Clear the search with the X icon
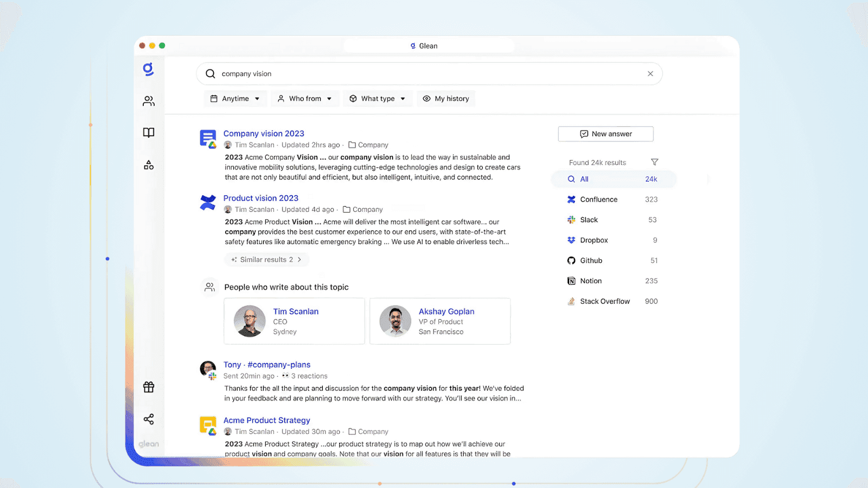The width and height of the screenshot is (868, 488). pos(650,74)
